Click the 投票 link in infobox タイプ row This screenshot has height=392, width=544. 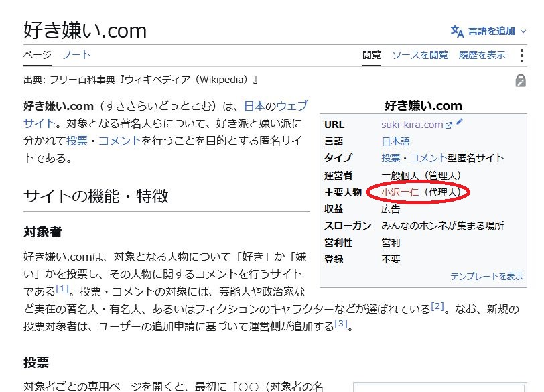point(391,158)
